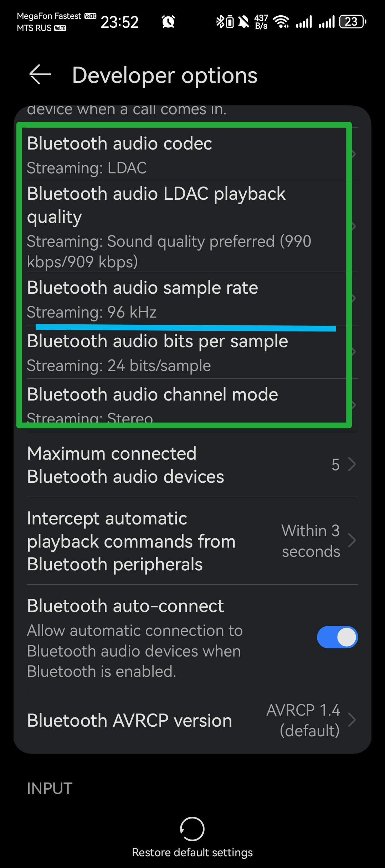Screen dimensions: 385x868
Task: Open the Within 3 seconds chevron
Action: click(x=352, y=540)
